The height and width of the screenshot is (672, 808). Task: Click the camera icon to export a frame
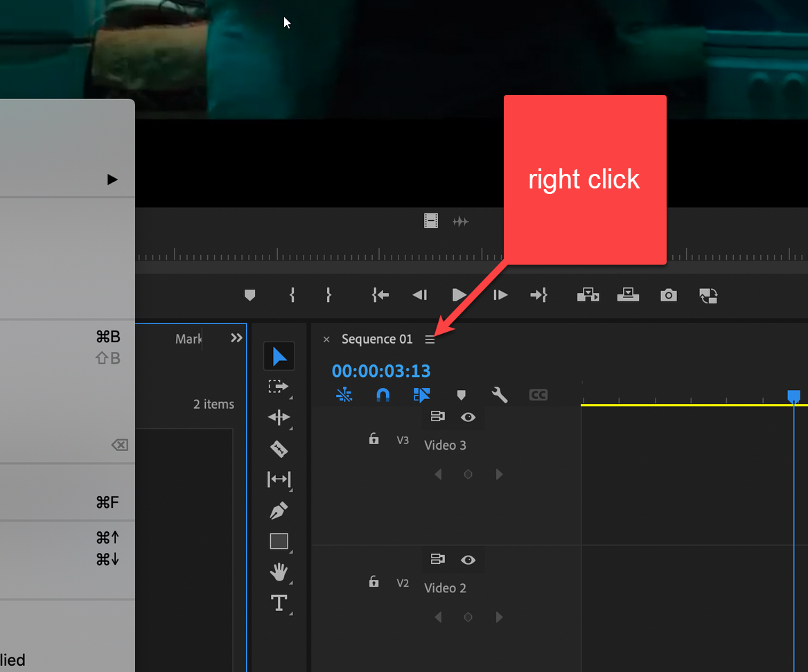pyautogui.click(x=668, y=295)
